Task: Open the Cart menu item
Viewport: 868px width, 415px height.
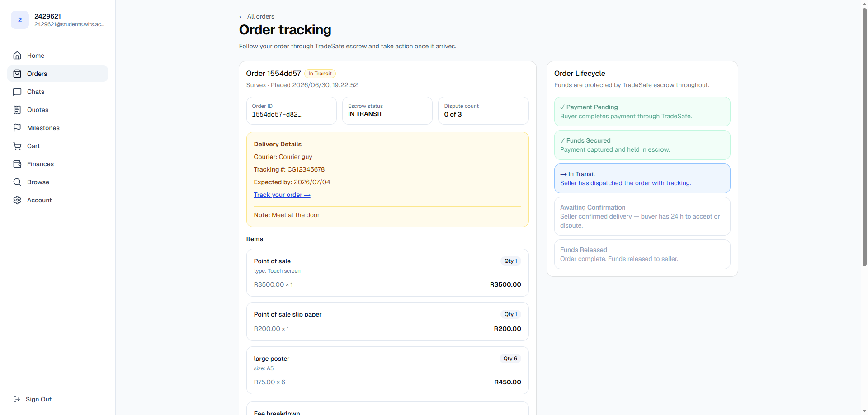Action: click(x=57, y=146)
